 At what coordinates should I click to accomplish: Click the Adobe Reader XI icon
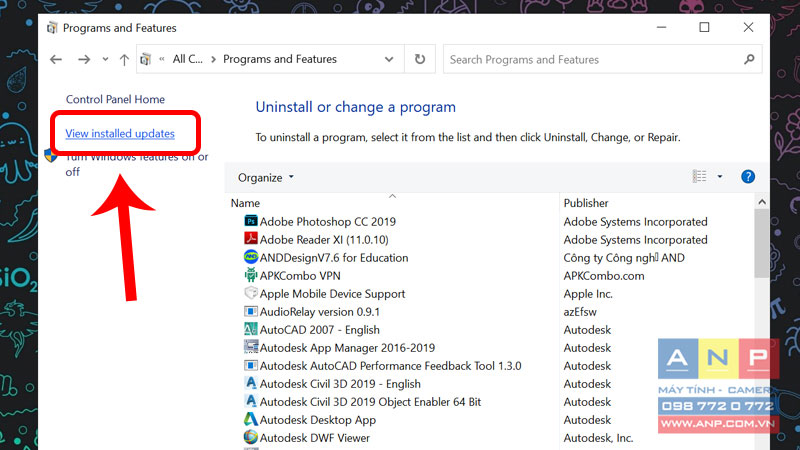pos(251,239)
